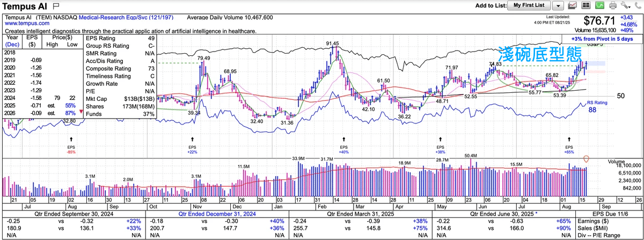
Task: Click the 314.6 sales figure
Action: coord(445,227)
